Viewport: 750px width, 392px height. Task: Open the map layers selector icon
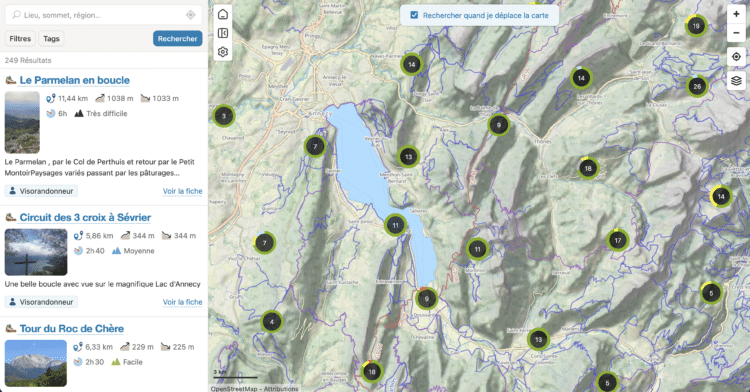736,80
